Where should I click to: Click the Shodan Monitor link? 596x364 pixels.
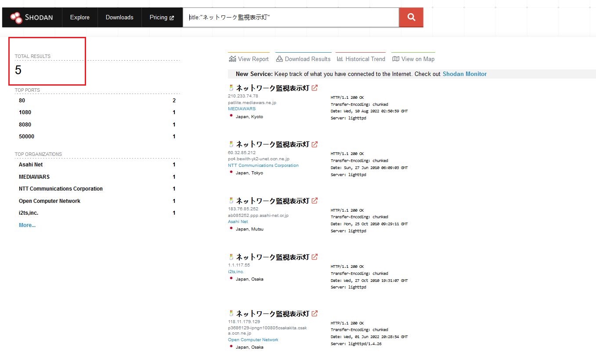[464, 74]
